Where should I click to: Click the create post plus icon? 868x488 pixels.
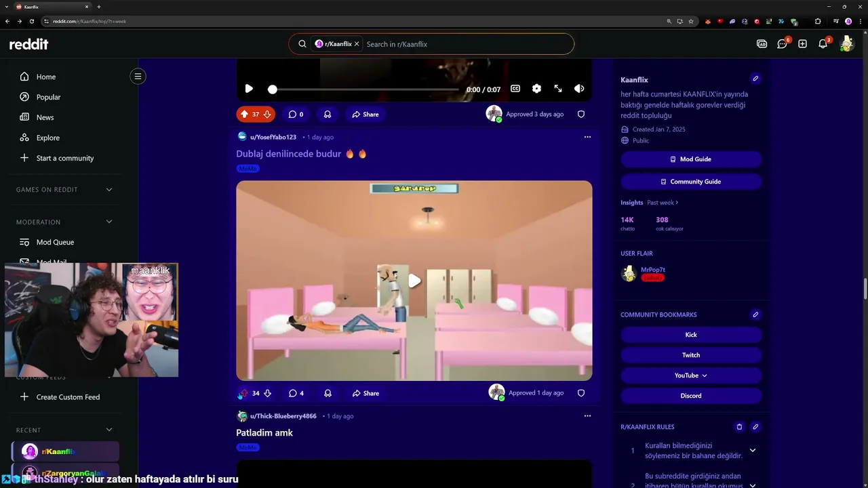point(802,44)
